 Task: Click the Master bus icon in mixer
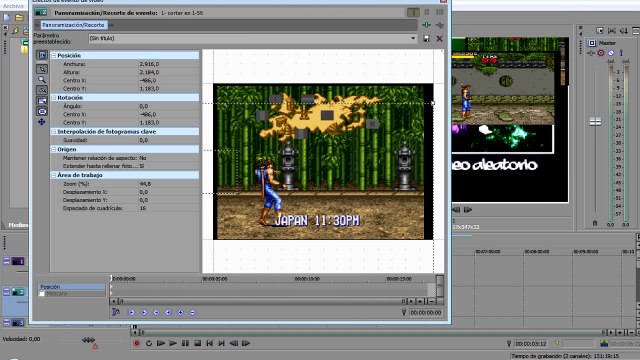coord(592,43)
